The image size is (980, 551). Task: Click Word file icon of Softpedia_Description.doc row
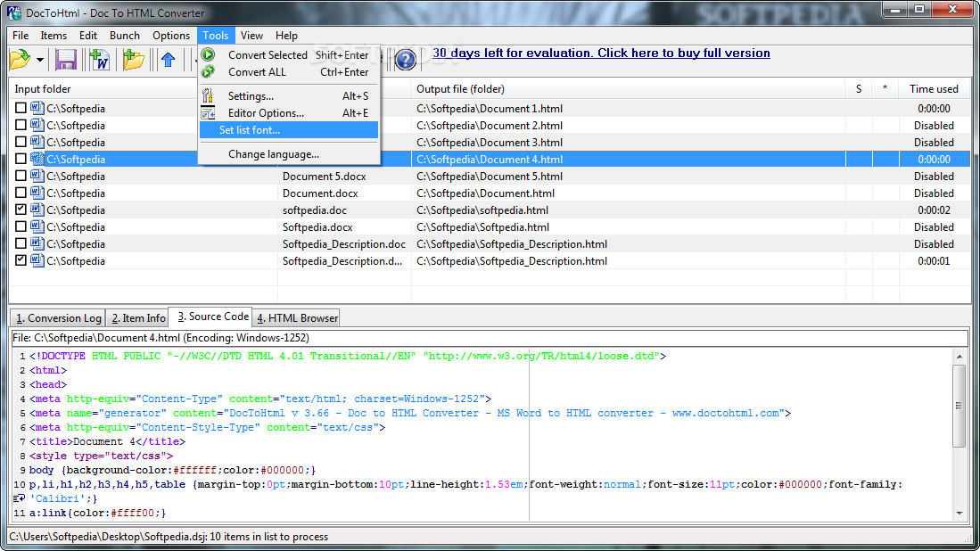pos(37,243)
